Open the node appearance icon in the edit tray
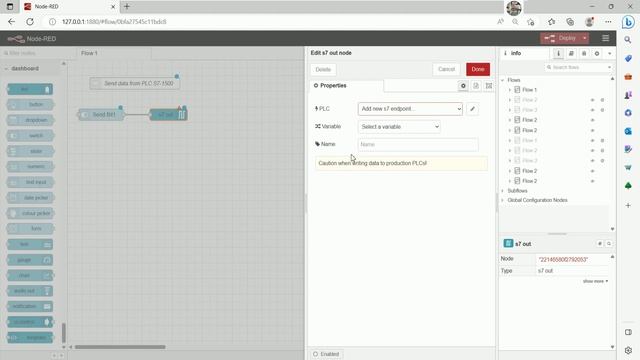Viewport: 640px width, 360px height. click(489, 86)
